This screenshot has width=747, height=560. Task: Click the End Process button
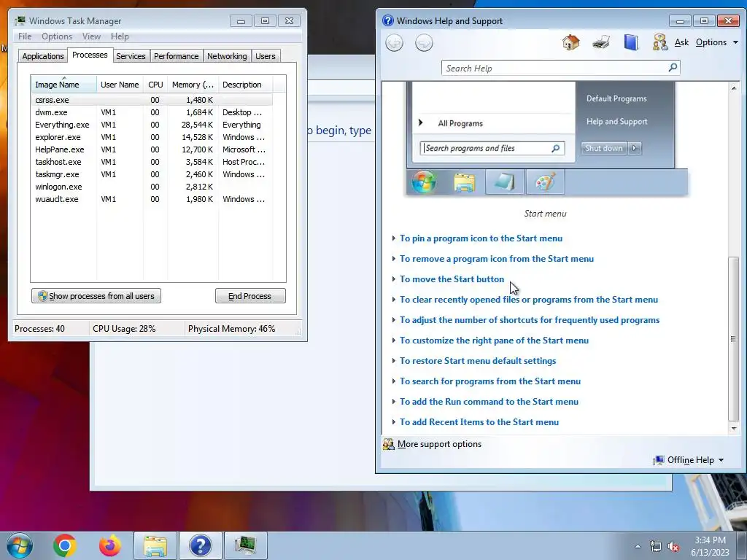click(x=250, y=296)
